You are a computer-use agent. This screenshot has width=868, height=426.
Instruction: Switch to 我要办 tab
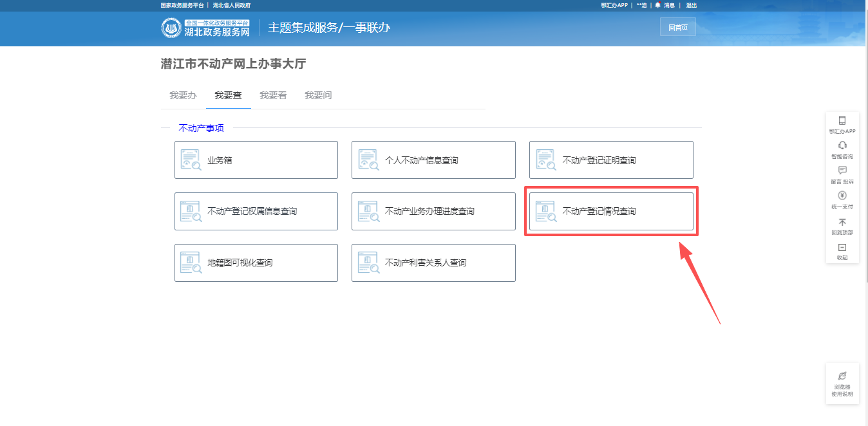coord(183,95)
